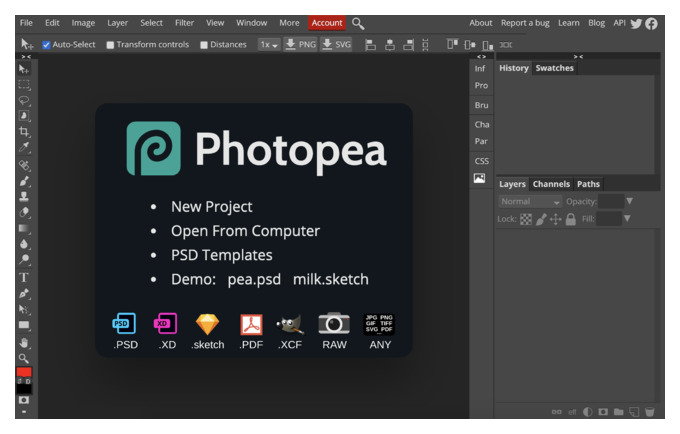Screen dimensions: 680x434
Task: Toggle Quick Mask mode icon
Action: point(24,400)
